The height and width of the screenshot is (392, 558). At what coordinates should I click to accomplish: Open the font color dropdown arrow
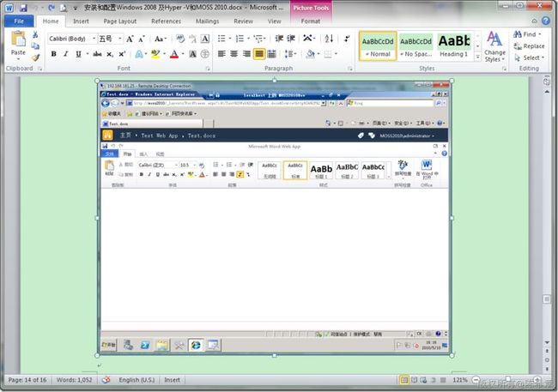(x=183, y=54)
